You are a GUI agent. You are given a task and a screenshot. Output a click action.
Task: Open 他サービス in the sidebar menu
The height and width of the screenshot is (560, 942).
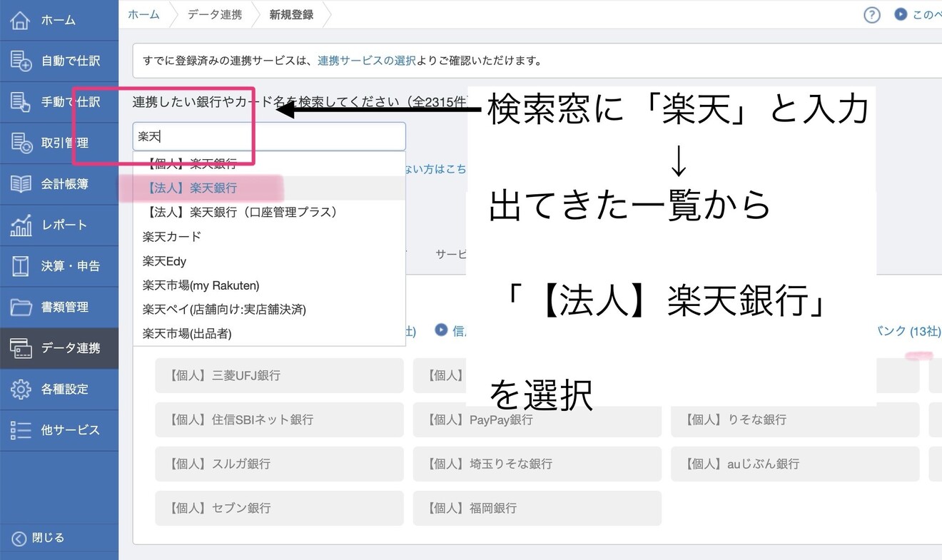pyautogui.click(x=59, y=430)
